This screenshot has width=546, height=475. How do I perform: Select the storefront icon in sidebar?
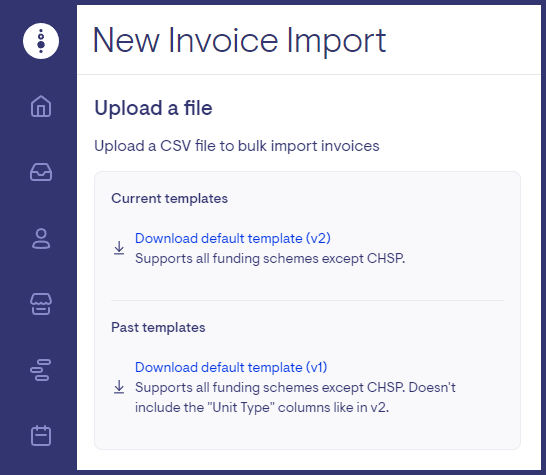41,304
